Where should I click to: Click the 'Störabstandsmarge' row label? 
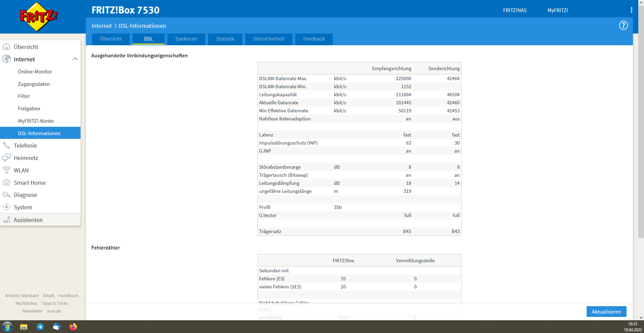[280, 167]
